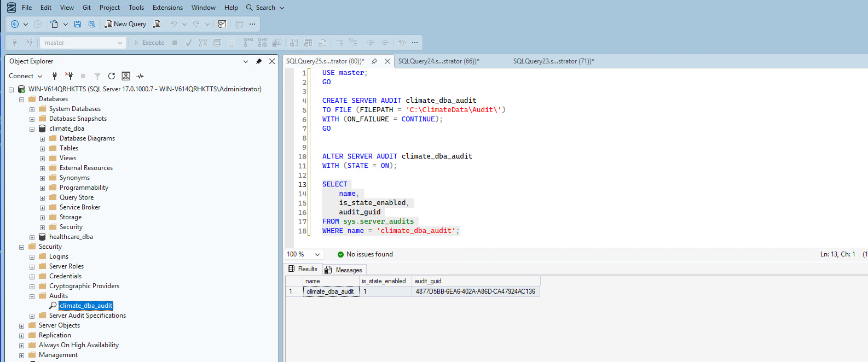Screen dimensions: 868x362
Task: Switch to the Messages results tab
Action: 344,270
